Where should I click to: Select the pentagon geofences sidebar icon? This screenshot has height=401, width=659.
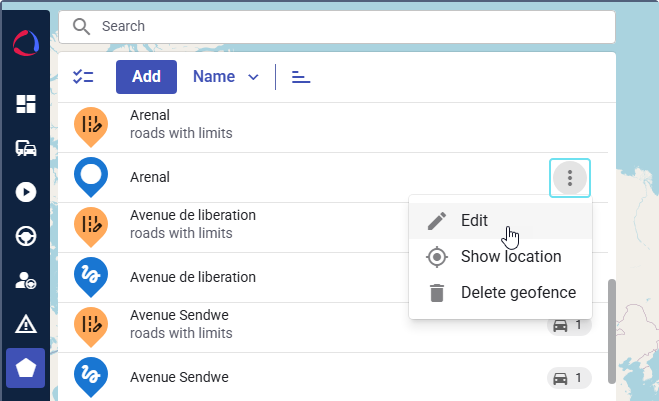[x=26, y=367]
